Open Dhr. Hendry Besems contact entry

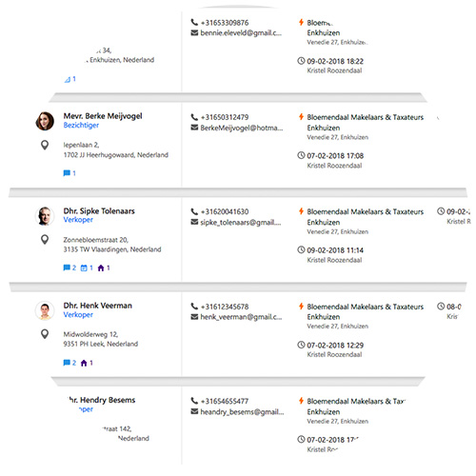click(x=102, y=400)
